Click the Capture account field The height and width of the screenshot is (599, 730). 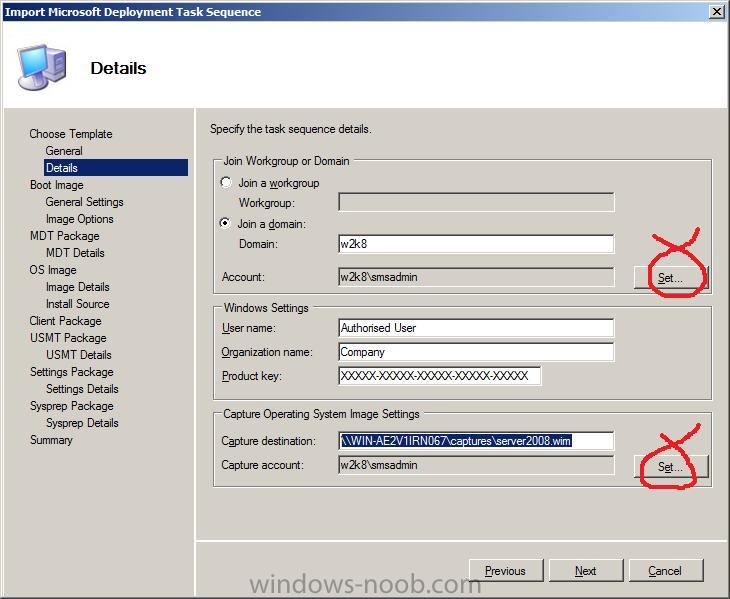pos(476,465)
